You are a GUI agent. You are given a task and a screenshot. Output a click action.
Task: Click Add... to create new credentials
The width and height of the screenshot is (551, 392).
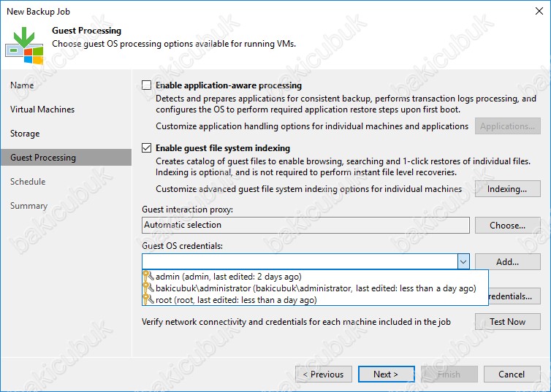click(508, 262)
